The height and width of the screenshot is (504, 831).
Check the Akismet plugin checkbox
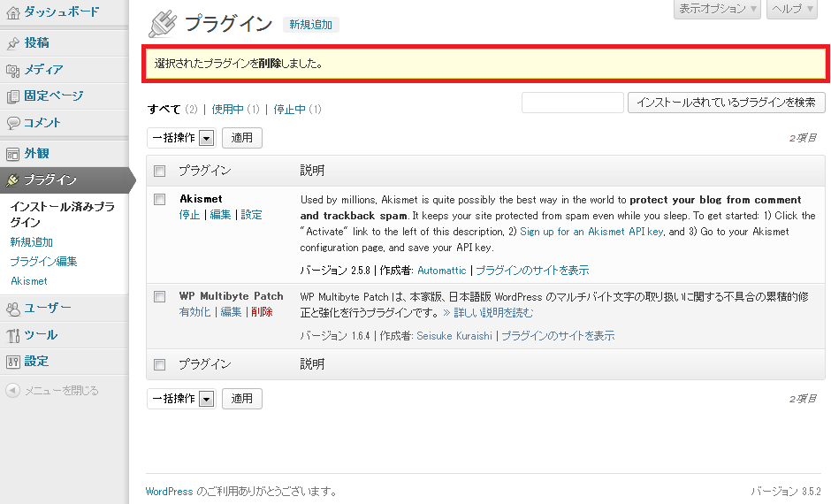click(x=160, y=199)
